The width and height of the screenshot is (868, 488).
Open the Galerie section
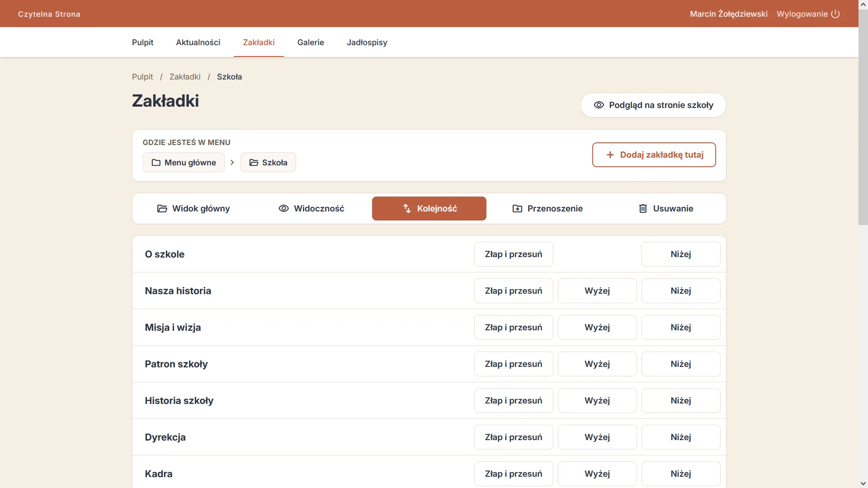311,42
